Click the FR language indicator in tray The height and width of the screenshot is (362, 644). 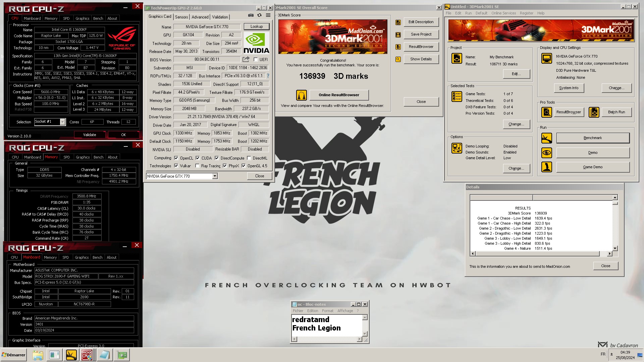tap(603, 354)
